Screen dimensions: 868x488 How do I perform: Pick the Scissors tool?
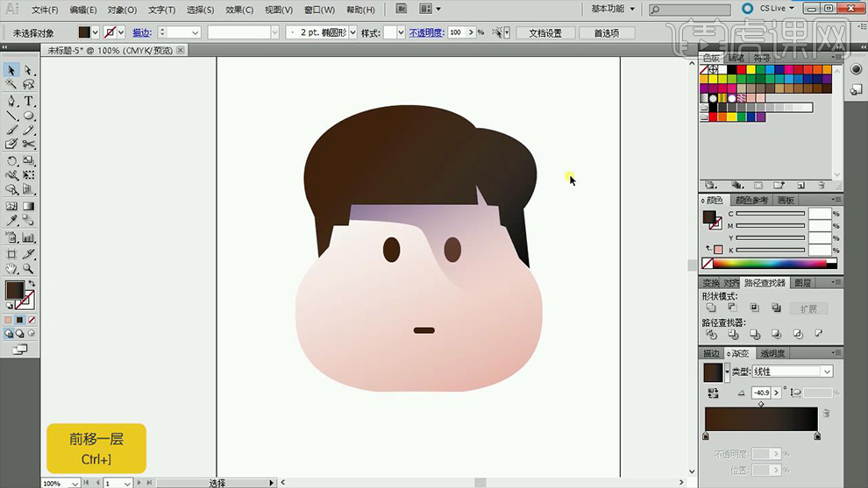(29, 144)
